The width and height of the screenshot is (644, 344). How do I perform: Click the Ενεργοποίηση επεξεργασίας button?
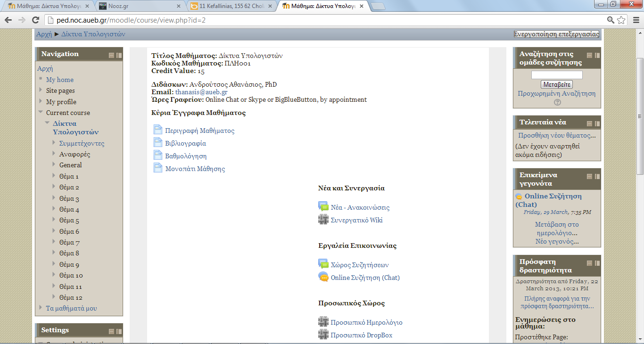click(556, 34)
